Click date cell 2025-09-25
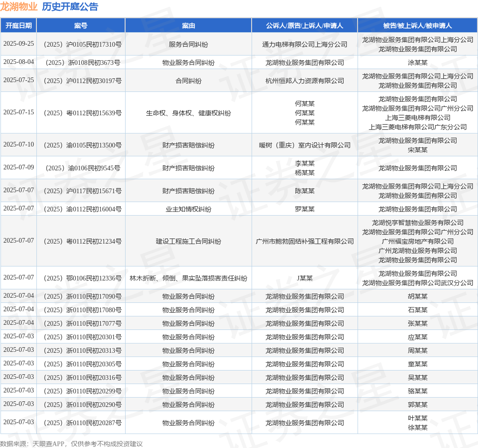The width and height of the screenshot is (478, 448). click(x=19, y=43)
